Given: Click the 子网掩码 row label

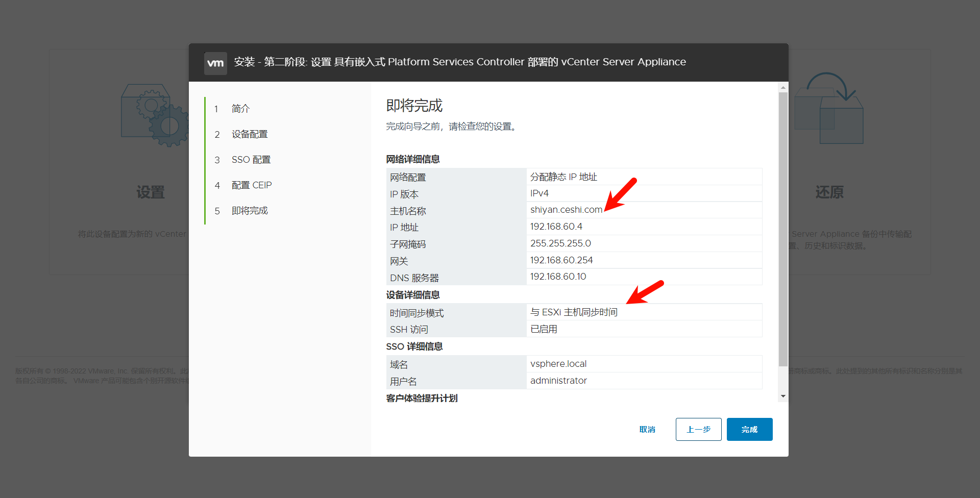Looking at the screenshot, I should 408,244.
